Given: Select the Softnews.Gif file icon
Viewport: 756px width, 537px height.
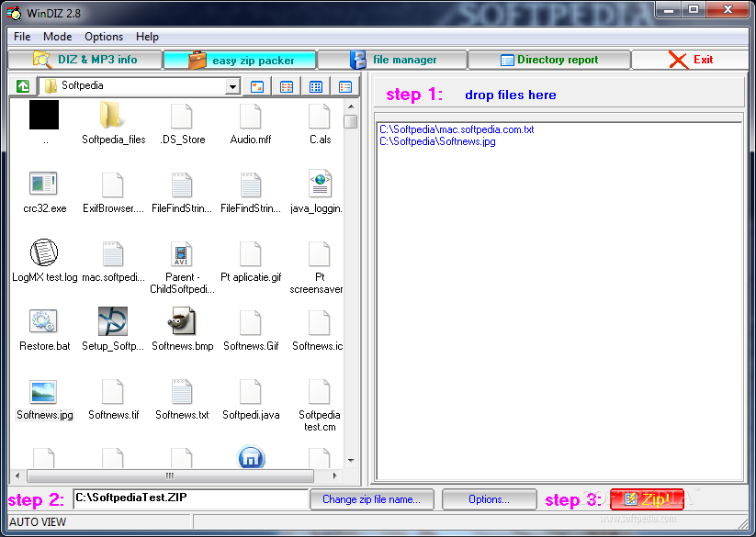Looking at the screenshot, I should pyautogui.click(x=250, y=323).
